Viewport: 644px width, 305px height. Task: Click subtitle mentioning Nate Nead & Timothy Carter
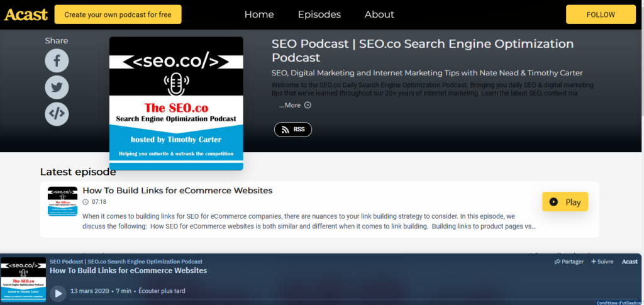(427, 73)
